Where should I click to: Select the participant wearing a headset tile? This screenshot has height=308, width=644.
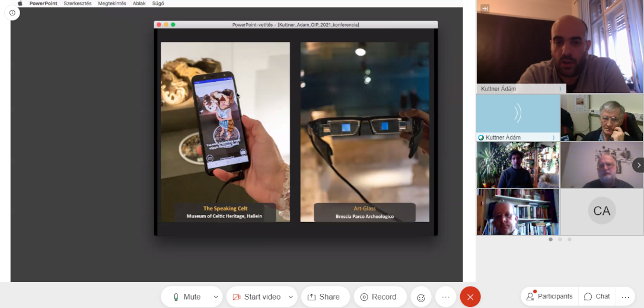602,118
